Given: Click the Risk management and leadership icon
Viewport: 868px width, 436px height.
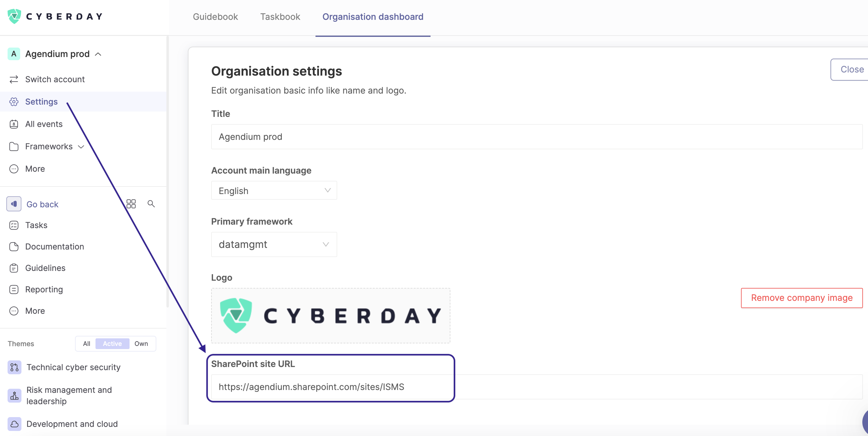Looking at the screenshot, I should click(14, 396).
